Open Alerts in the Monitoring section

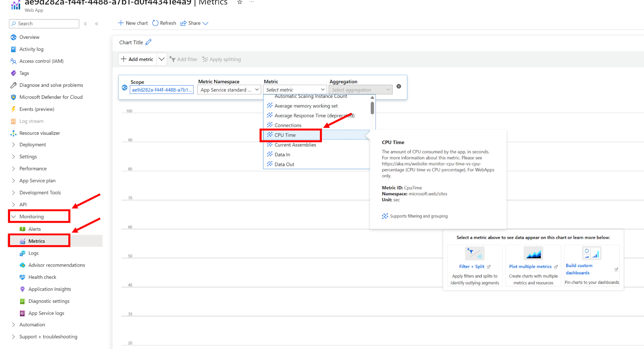(35, 229)
